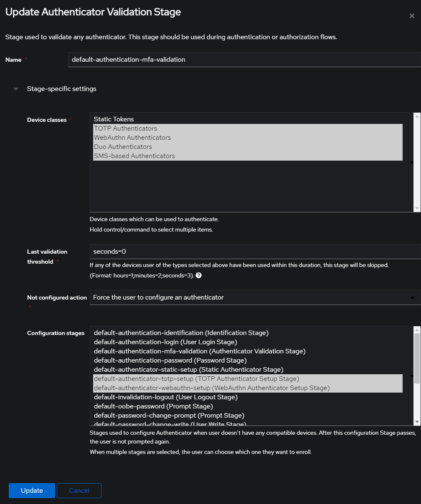The width and height of the screenshot is (421, 504).
Task: Select default-authenticator-static-setup stage
Action: tap(248, 370)
